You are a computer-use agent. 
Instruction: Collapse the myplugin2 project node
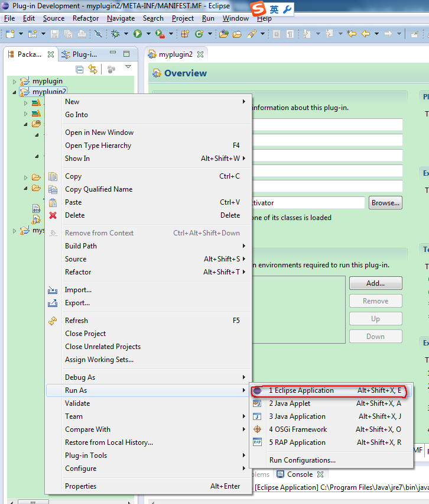(x=14, y=92)
